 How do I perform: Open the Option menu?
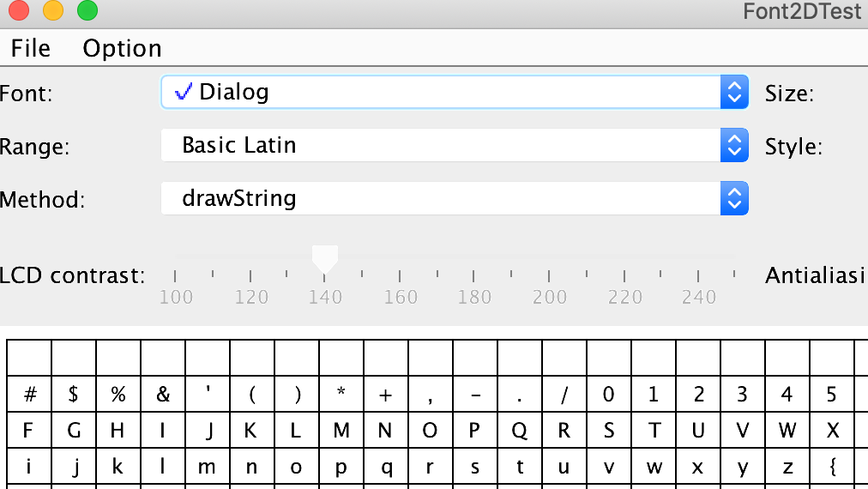click(122, 48)
